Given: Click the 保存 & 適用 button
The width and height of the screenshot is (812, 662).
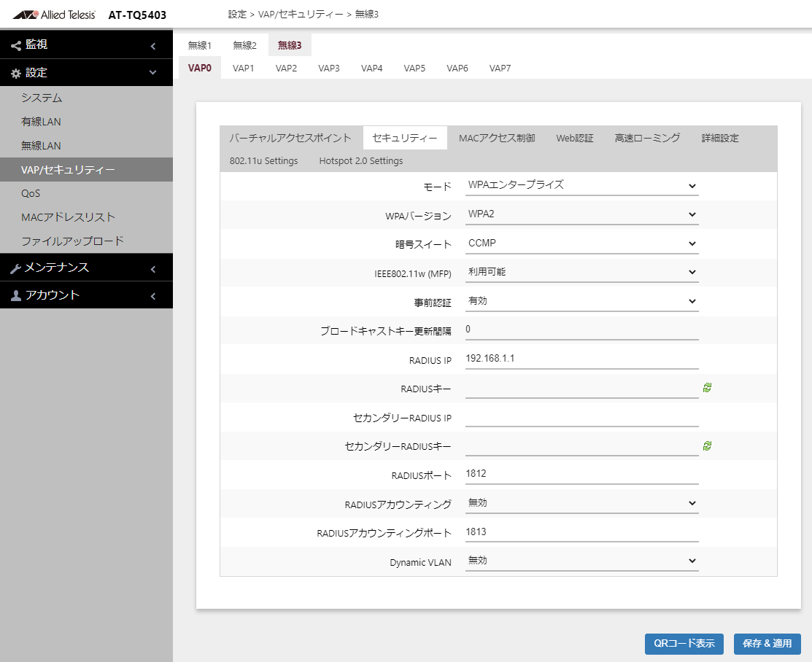Looking at the screenshot, I should [x=767, y=644].
